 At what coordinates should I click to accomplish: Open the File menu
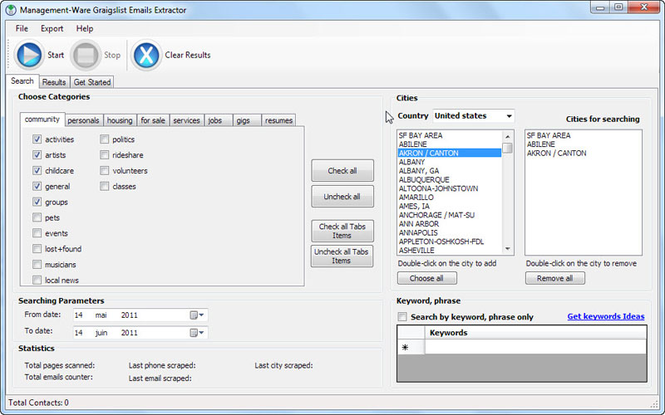click(22, 28)
